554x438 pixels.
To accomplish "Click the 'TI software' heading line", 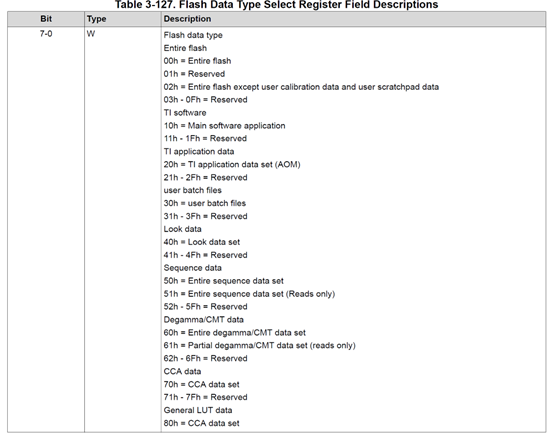I will click(185, 113).
